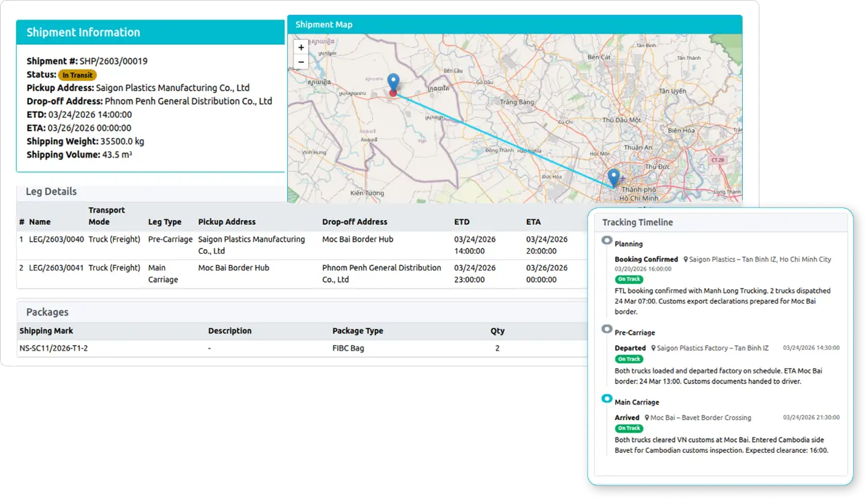
Task: Click On Track badge under Arrived
Action: tap(629, 428)
